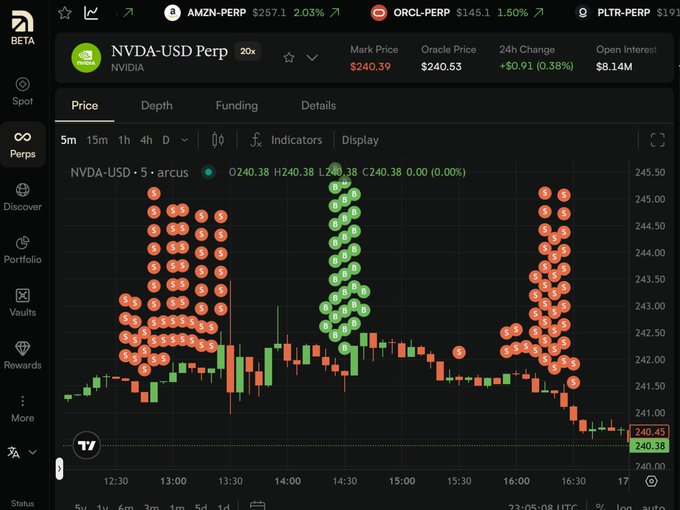Expand the timeframe dropdown arrow
Screen dimensions: 680x510
coord(184,140)
